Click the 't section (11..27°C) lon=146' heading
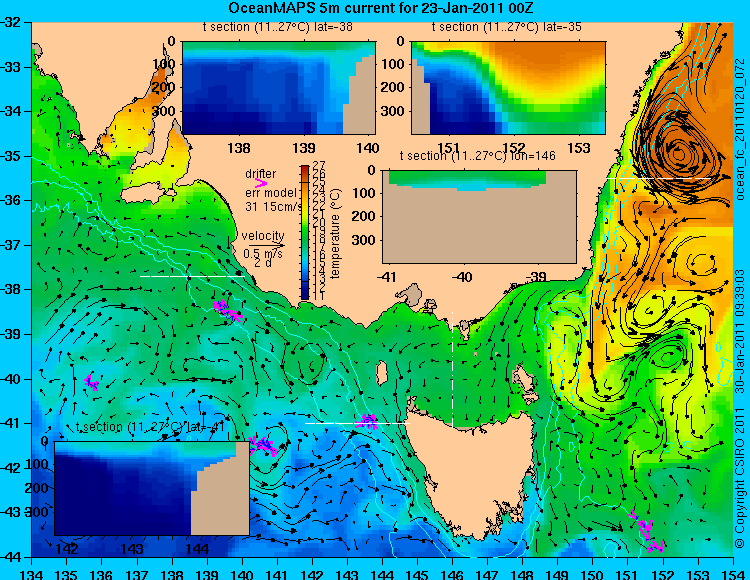750x580 pixels. point(478,156)
